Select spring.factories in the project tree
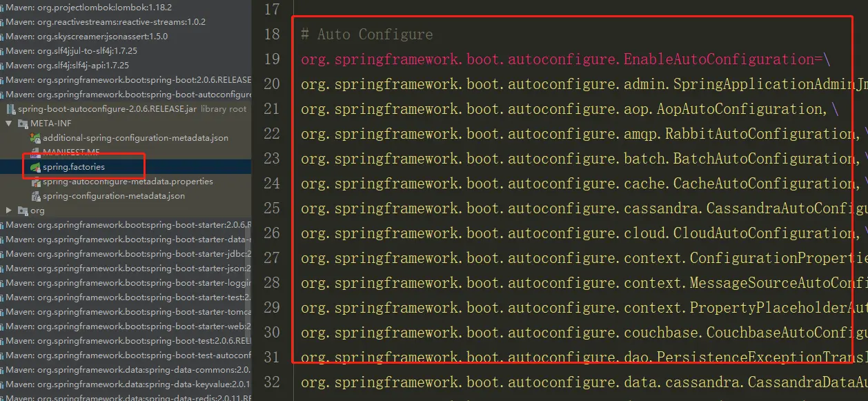 [x=74, y=167]
